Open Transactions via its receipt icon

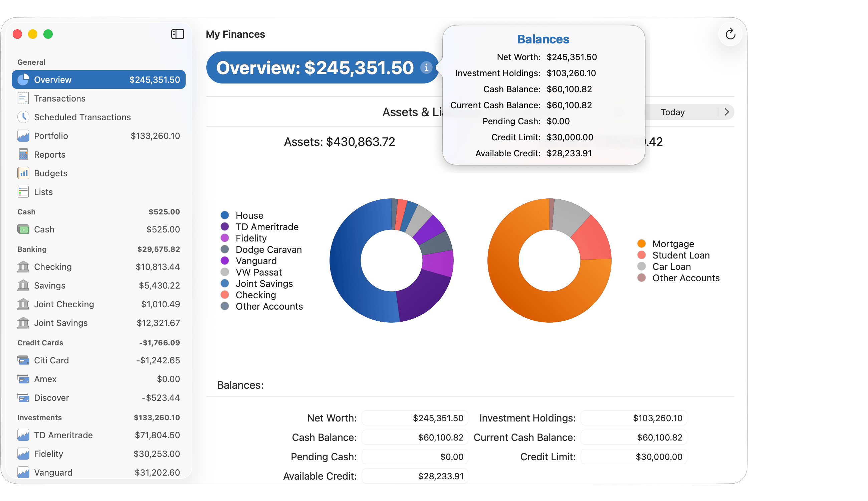pyautogui.click(x=23, y=99)
